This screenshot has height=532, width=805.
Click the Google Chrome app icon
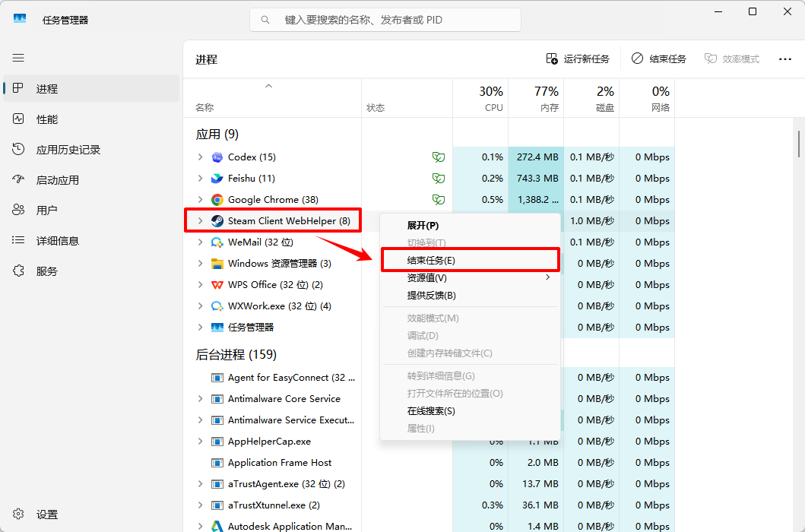(x=217, y=200)
